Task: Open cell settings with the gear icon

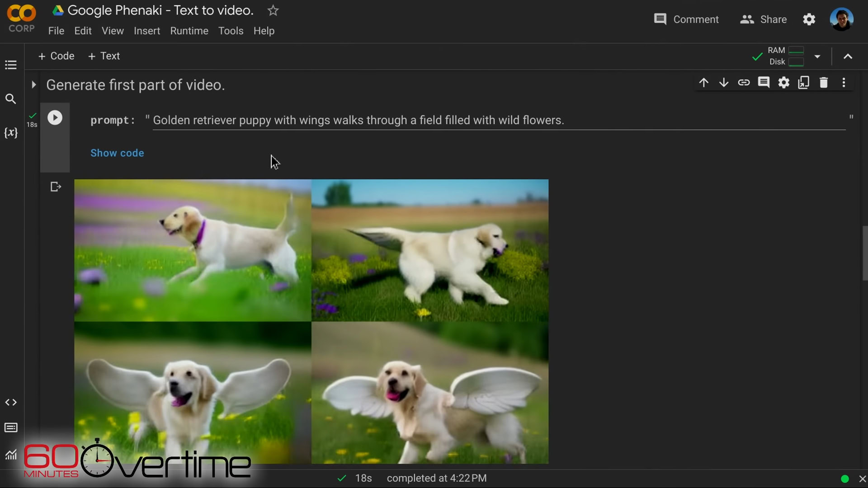Action: point(784,82)
